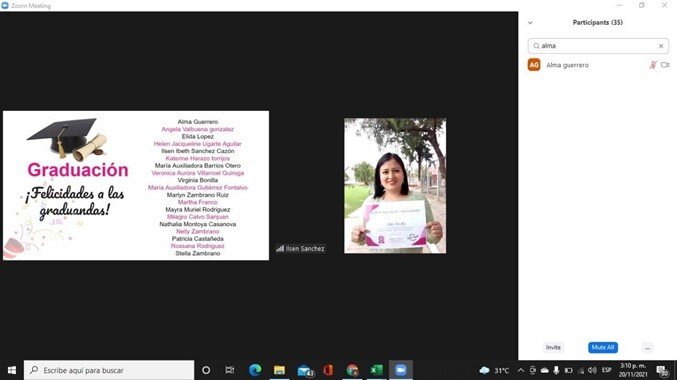The height and width of the screenshot is (380, 677).
Task: Open Excel from the taskbar
Action: [376, 370]
